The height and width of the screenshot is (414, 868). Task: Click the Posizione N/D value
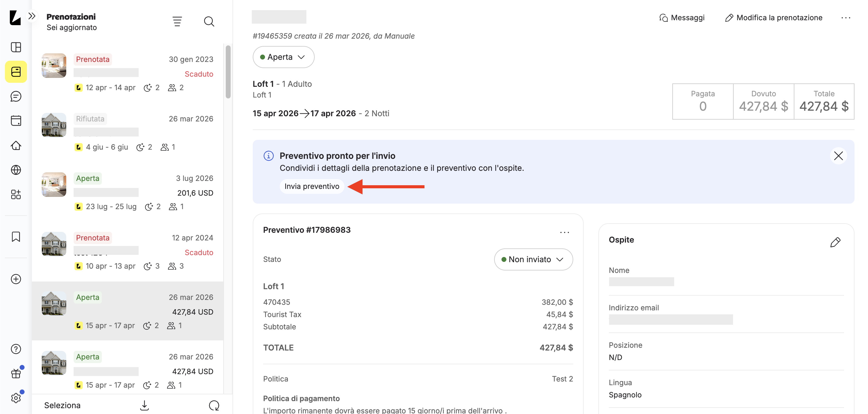615,357
